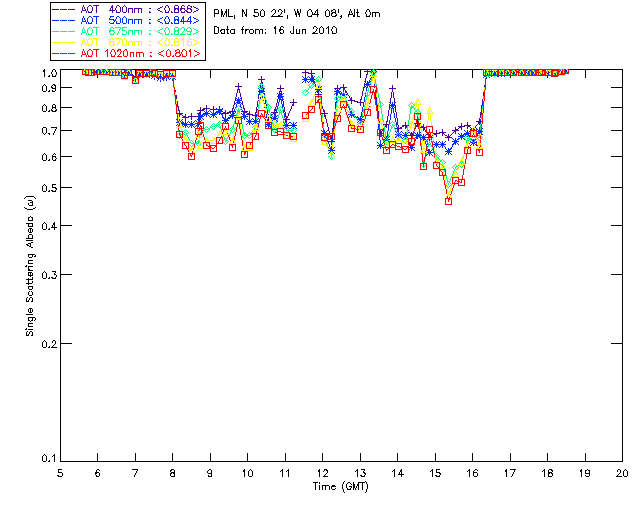Click the 0.6 y-axis tick label
Screen dimensions: 640x512
click(x=49, y=157)
